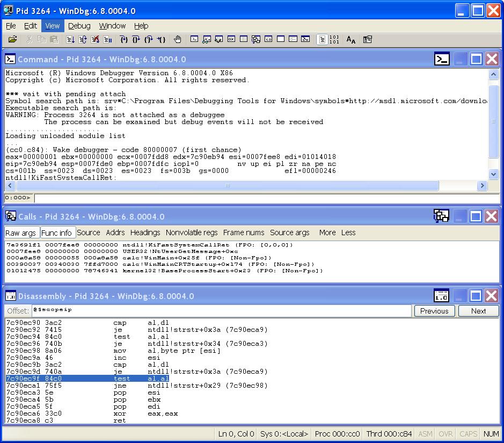Toggle Addrs option in Calls window
The width and height of the screenshot is (504, 443).
[x=115, y=233]
